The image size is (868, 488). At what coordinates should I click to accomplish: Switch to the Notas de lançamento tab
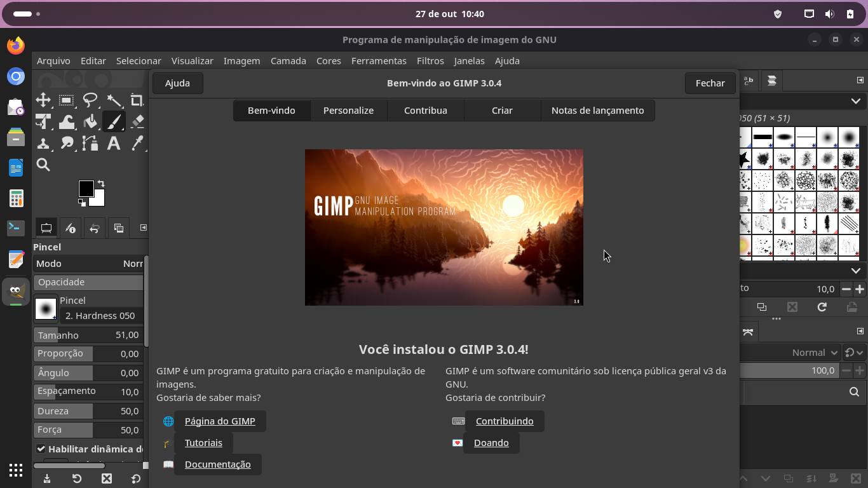tap(597, 111)
